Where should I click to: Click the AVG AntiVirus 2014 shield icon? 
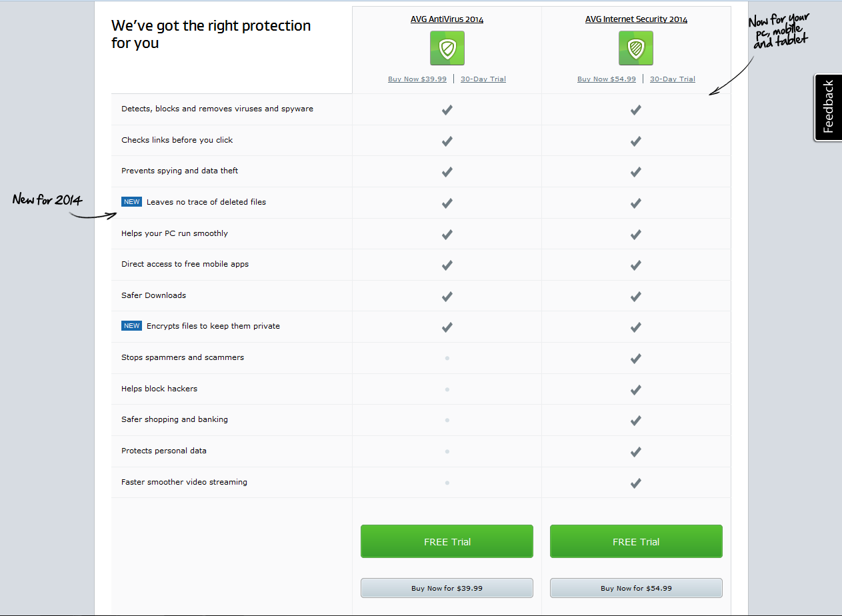tap(447, 48)
